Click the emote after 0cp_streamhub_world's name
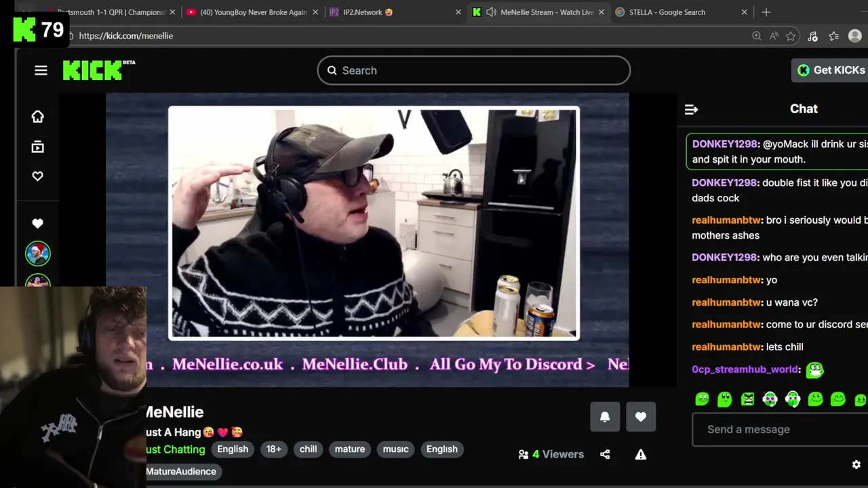This screenshot has height=488, width=868. (x=814, y=369)
